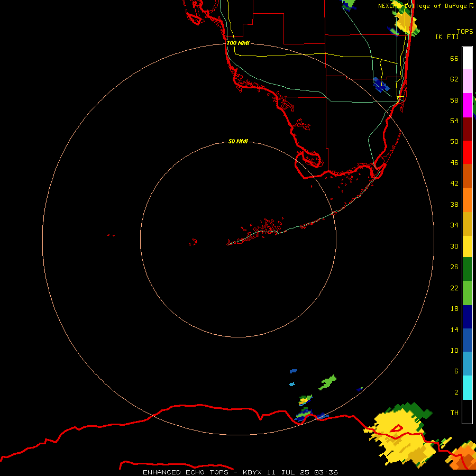Click the light pink legend swatch

467,81
